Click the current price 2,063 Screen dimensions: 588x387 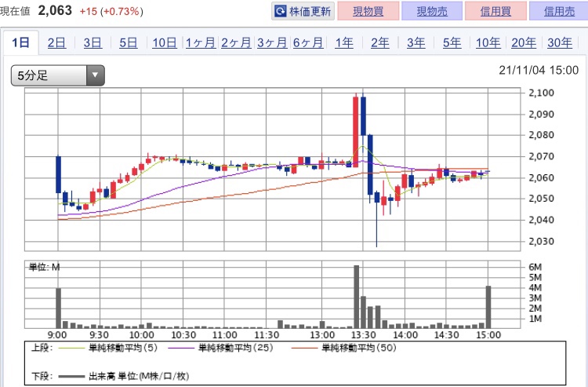click(55, 10)
